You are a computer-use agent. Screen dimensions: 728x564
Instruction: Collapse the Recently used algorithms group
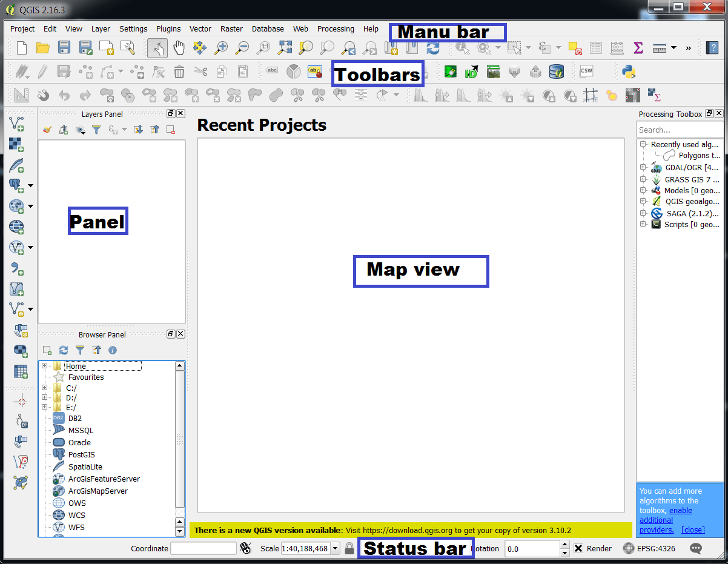point(643,144)
